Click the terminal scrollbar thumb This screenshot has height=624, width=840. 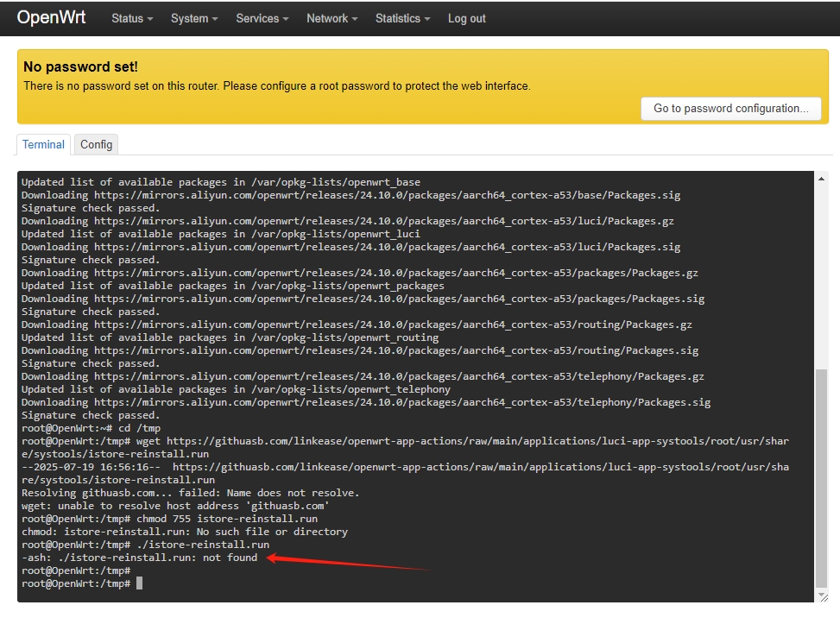[821, 478]
